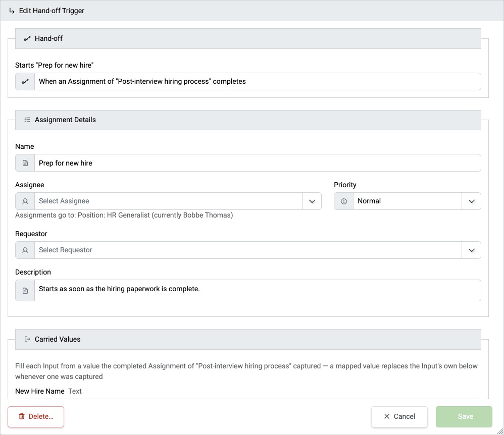Click the 'Requestor' field label
The width and height of the screenshot is (504, 435).
coord(31,234)
